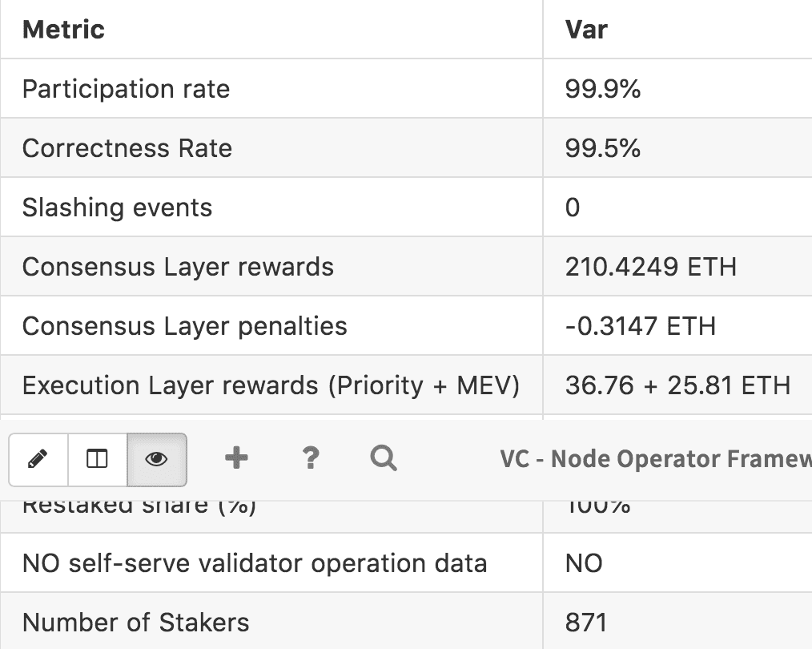Click the Var column header

586,30
